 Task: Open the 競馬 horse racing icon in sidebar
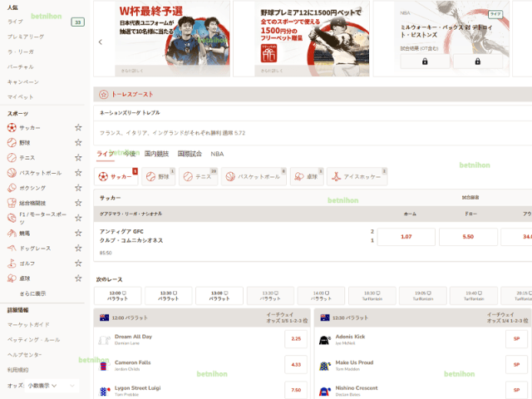[12, 233]
